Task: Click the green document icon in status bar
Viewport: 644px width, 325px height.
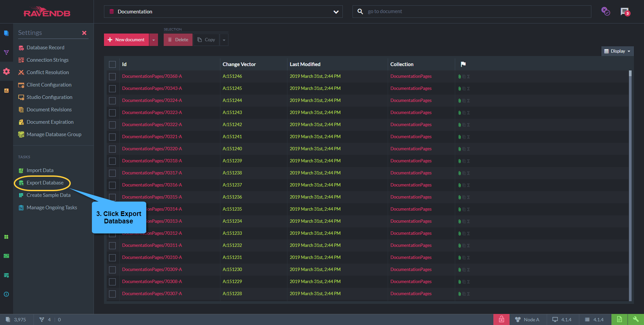Action: pyautogui.click(x=619, y=319)
